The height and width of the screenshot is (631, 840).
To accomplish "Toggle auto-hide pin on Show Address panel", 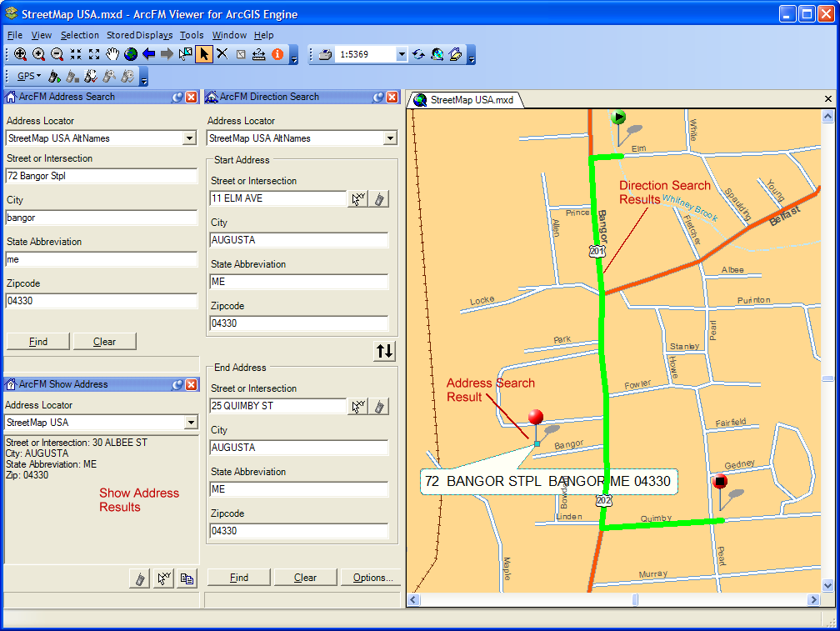I will coord(177,384).
